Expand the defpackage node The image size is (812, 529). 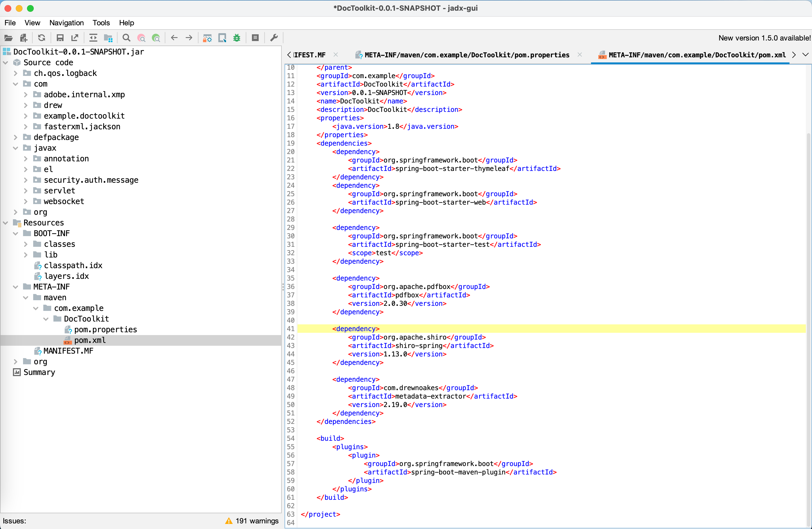click(15, 137)
